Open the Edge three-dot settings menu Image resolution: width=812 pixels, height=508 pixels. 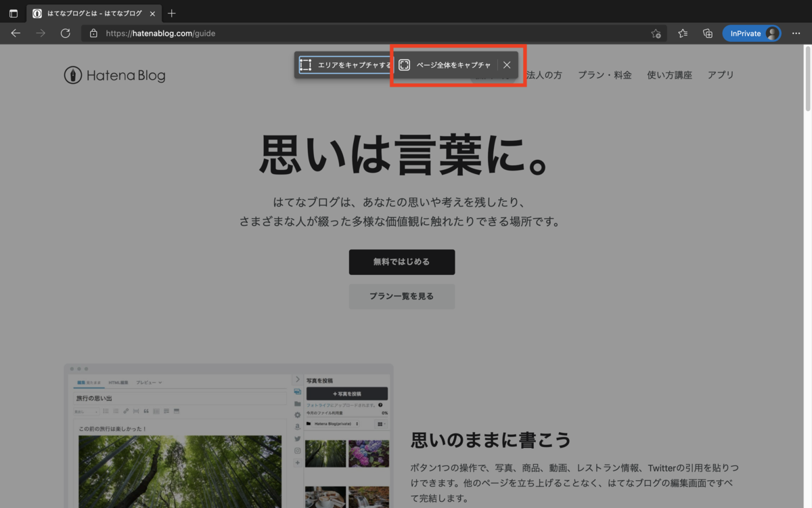pos(796,33)
